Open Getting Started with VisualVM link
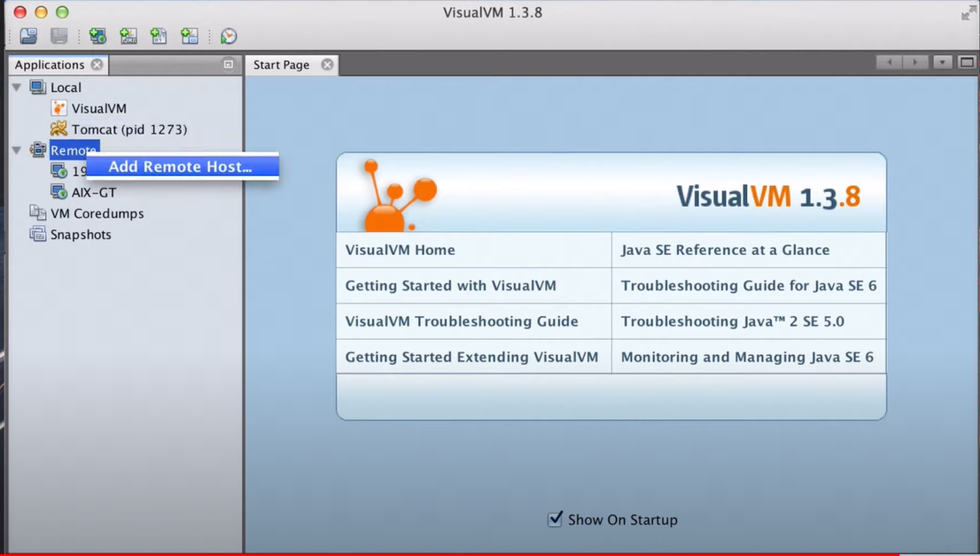This screenshot has height=556, width=980. 451,285
